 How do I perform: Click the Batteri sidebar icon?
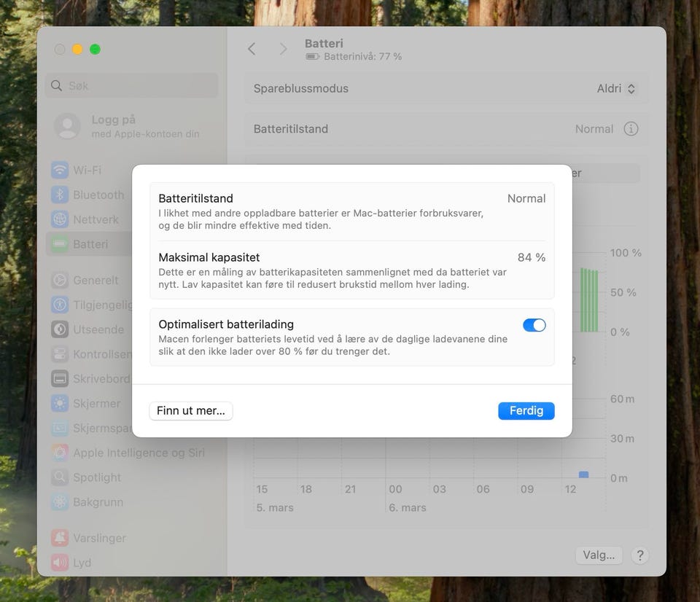point(60,244)
